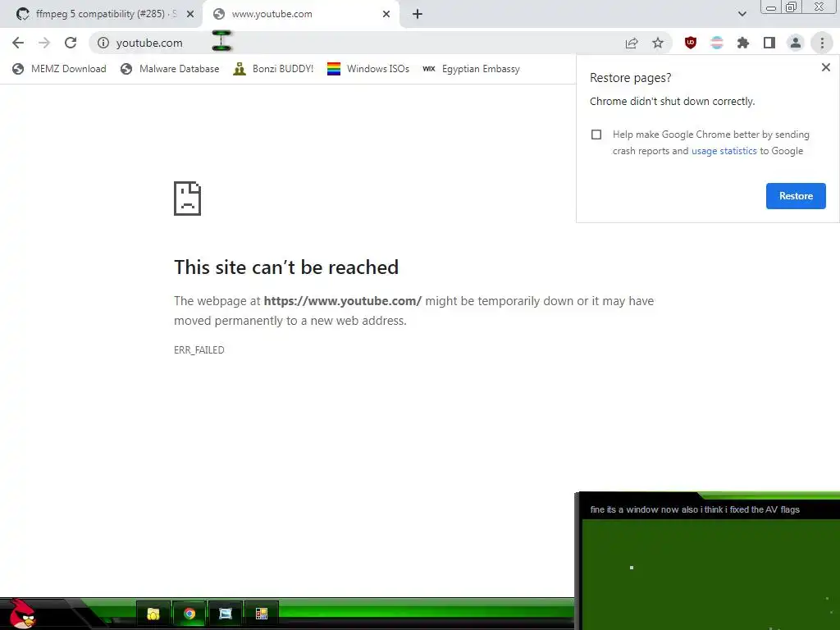Expand the tab search chevron

(x=742, y=14)
